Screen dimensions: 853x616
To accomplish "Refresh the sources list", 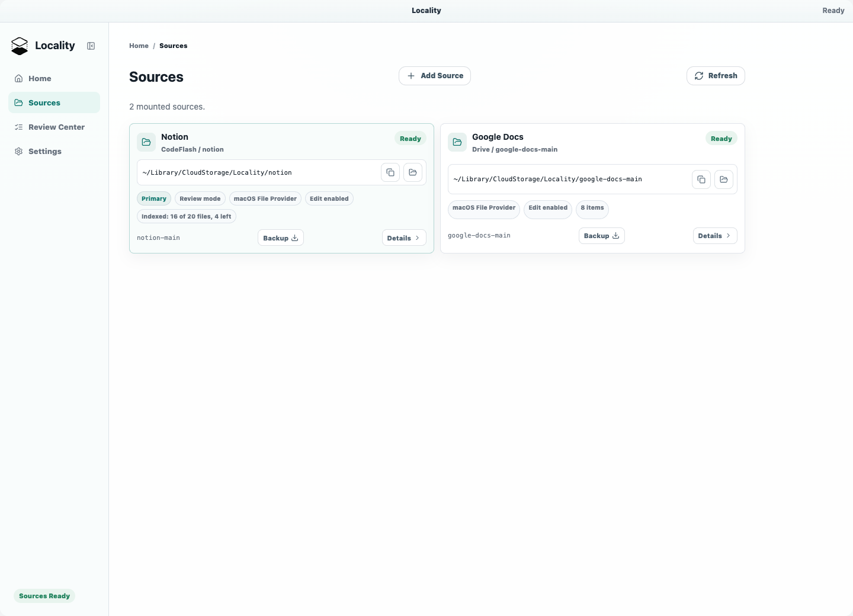I will [x=716, y=76].
